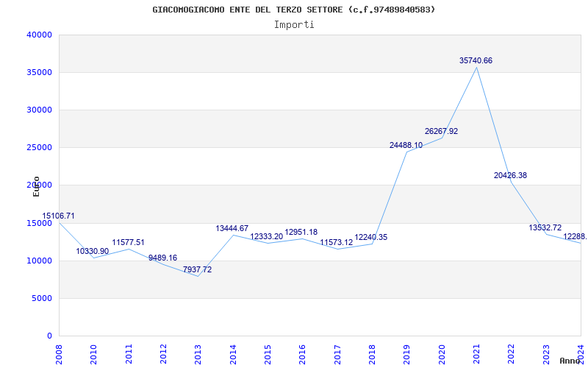Select the 12240.35 data label
Image resolution: width=588 pixels, height=368 pixels.
pos(371,237)
